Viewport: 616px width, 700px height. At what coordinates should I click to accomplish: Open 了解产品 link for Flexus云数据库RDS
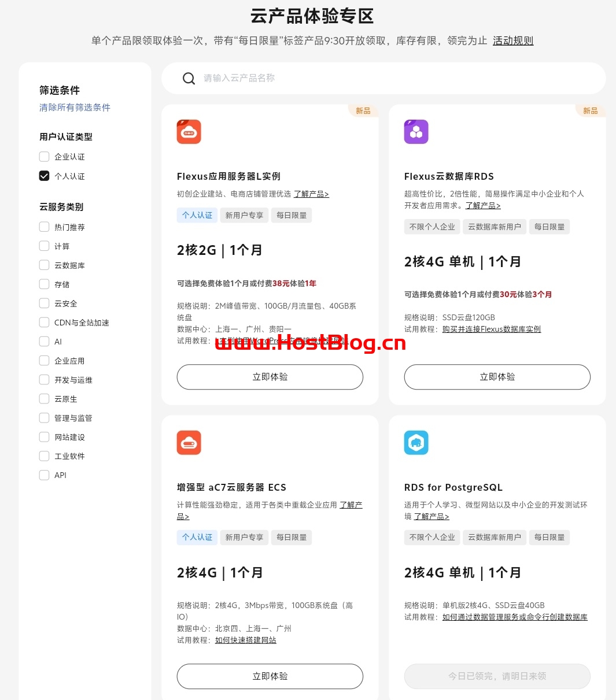pyautogui.click(x=483, y=206)
